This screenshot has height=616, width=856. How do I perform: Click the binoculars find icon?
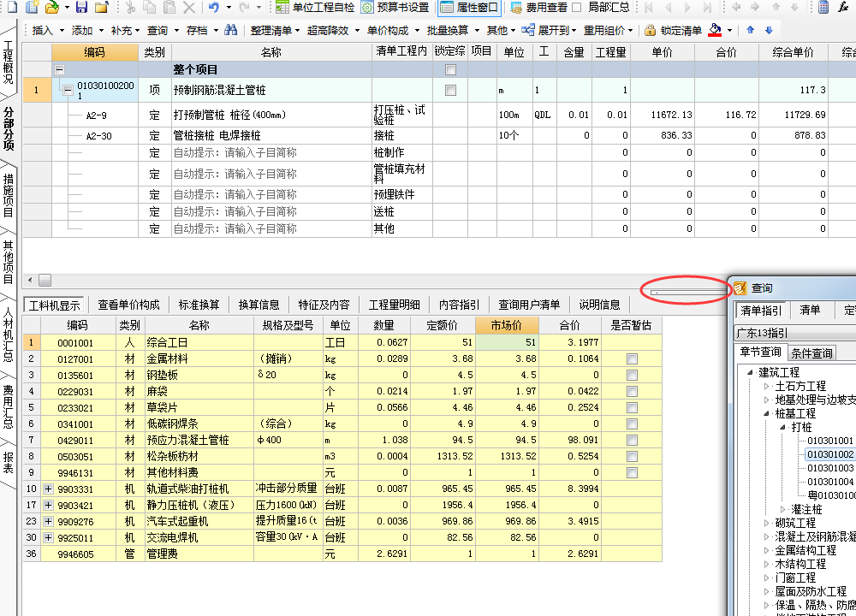(x=231, y=30)
